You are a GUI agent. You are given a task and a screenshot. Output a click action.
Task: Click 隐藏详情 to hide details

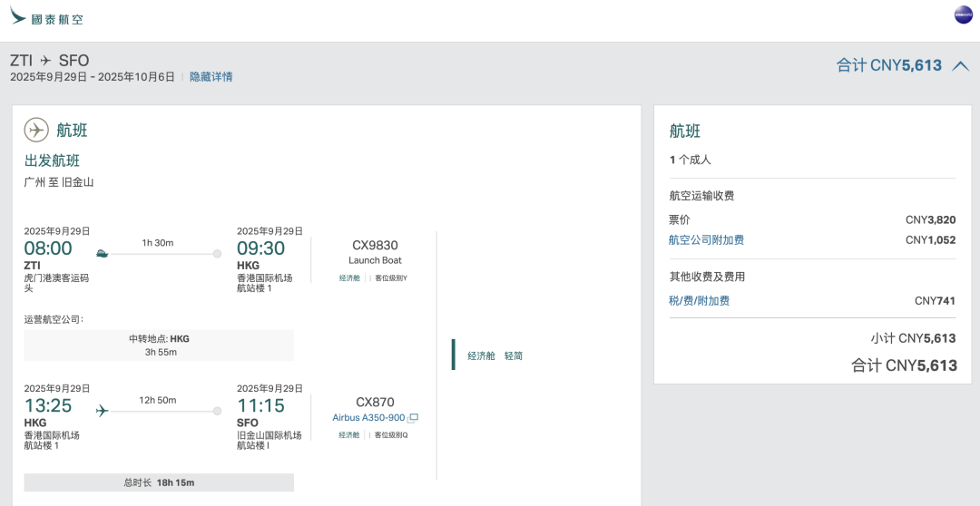211,77
